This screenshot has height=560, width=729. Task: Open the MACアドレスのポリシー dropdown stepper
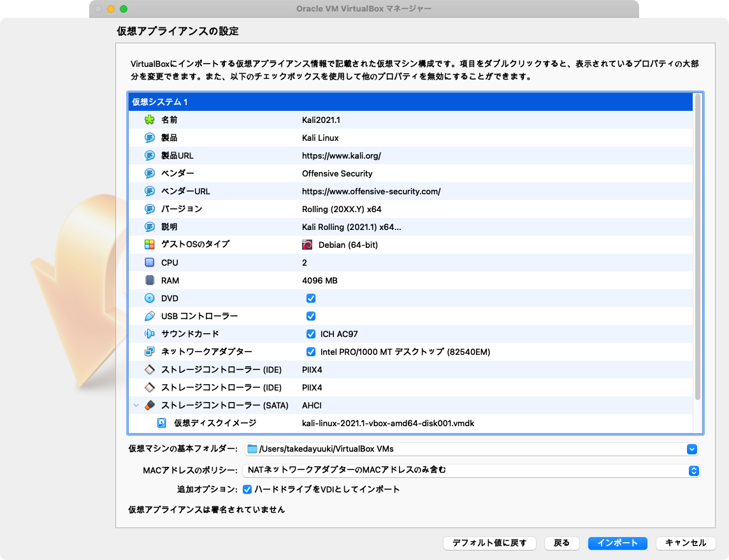pos(694,471)
